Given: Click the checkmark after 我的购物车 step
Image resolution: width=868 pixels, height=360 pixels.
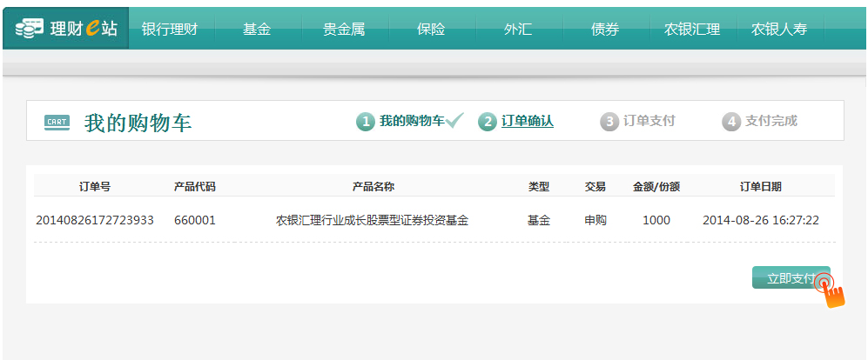Looking at the screenshot, I should click(x=455, y=121).
